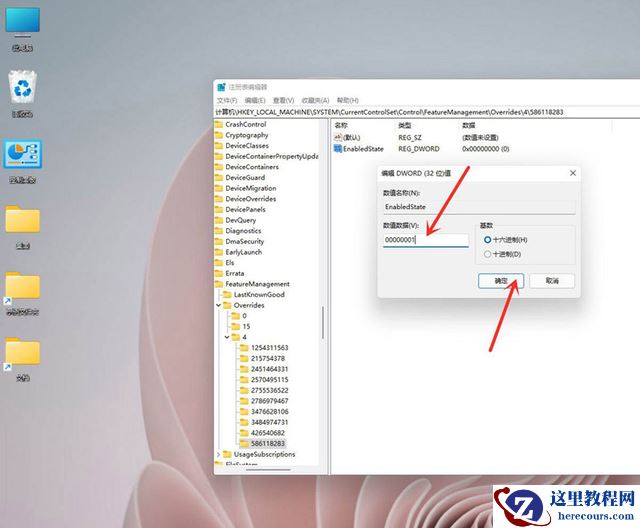Select the 0 key under Overrides
The image size is (640, 528).
point(244,315)
